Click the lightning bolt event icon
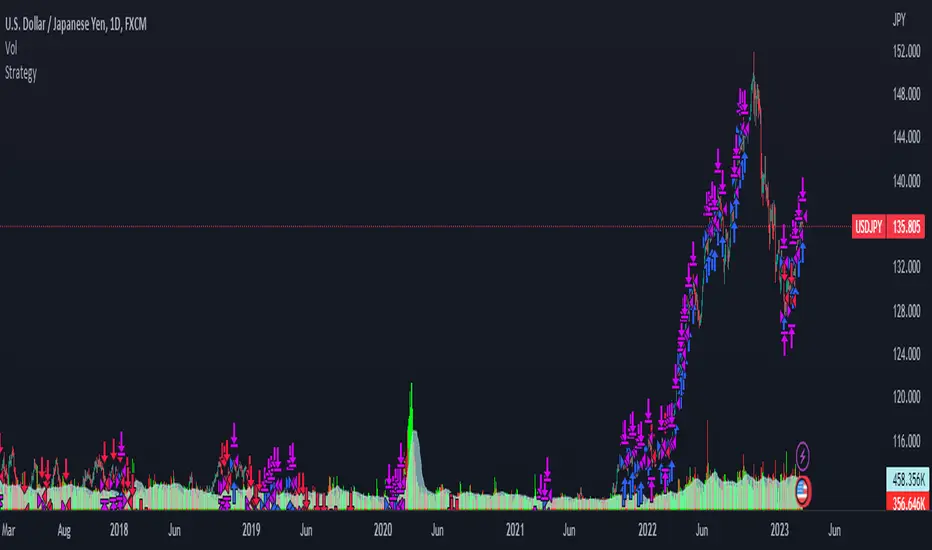932x550 pixels. tap(802, 456)
